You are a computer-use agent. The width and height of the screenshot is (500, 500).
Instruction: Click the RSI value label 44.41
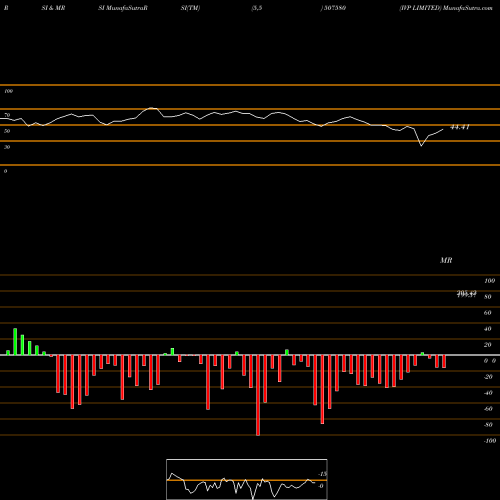tap(460, 127)
